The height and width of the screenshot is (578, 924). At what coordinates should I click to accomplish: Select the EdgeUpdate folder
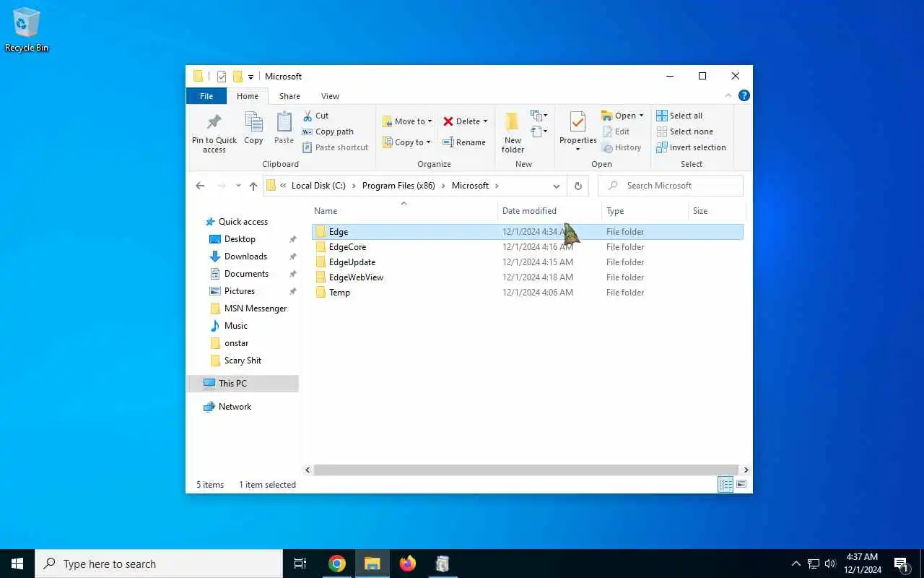(528, 262)
